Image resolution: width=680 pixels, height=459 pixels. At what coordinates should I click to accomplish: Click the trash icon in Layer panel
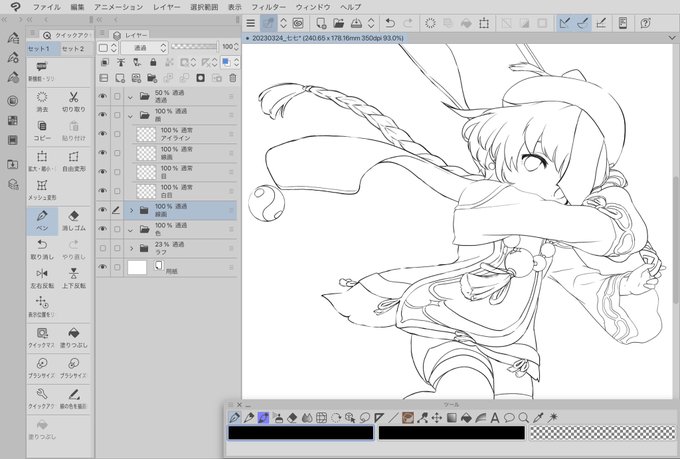[233, 78]
